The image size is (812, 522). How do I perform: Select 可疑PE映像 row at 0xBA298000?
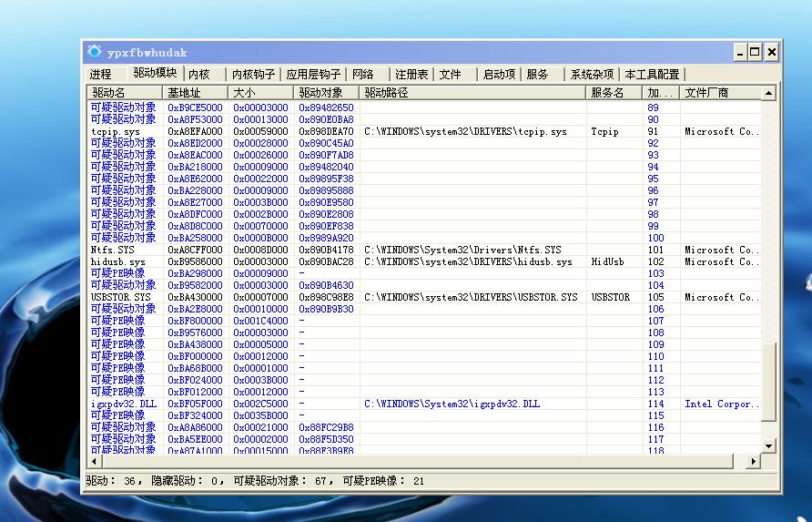click(424, 273)
